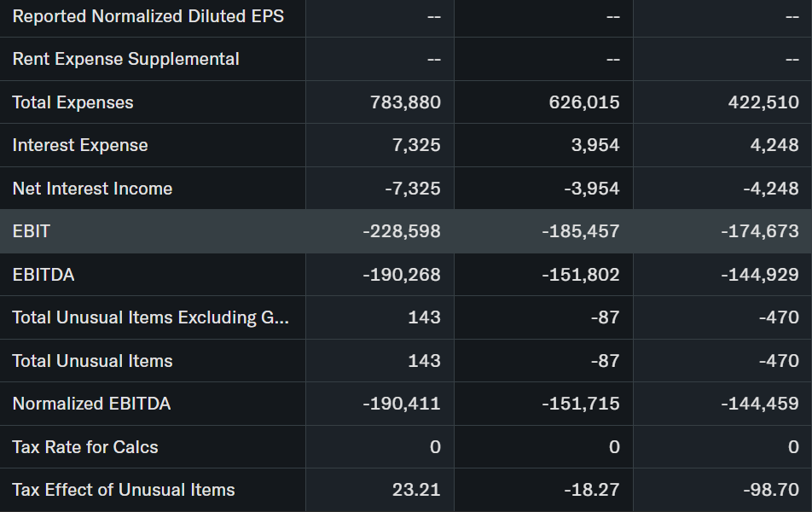Select the Tax Effect value 23.21

(x=417, y=490)
